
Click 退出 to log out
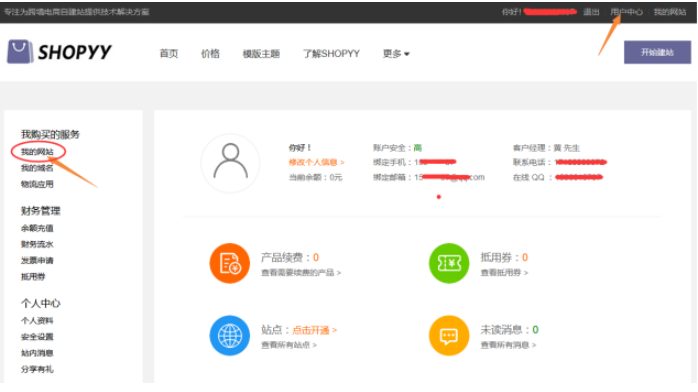(x=591, y=12)
